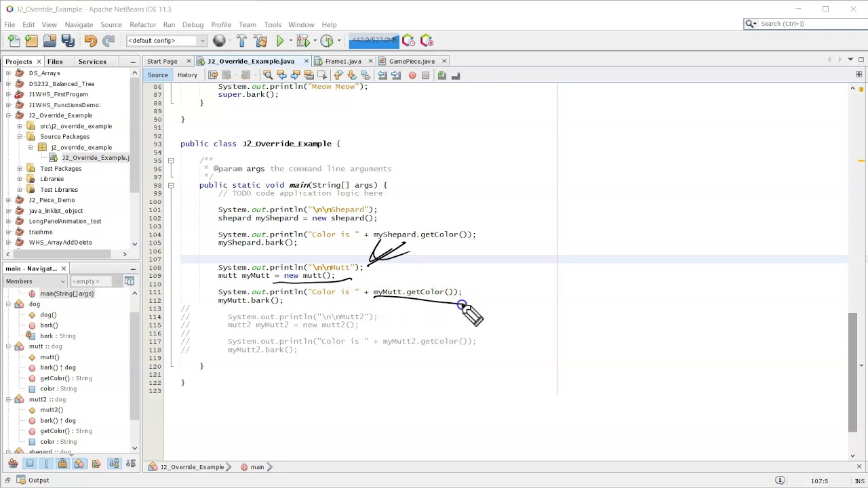Collapse the mutt2 class in Navigator

[8, 399]
